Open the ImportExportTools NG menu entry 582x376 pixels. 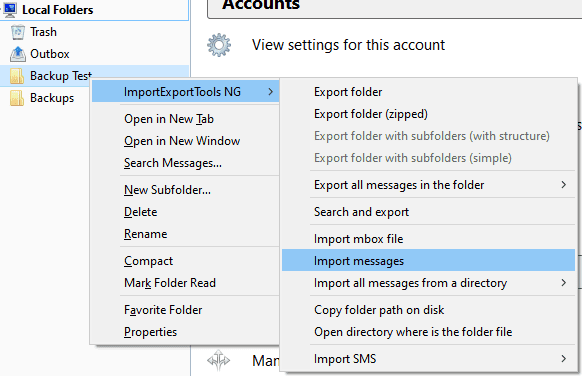pos(186,92)
